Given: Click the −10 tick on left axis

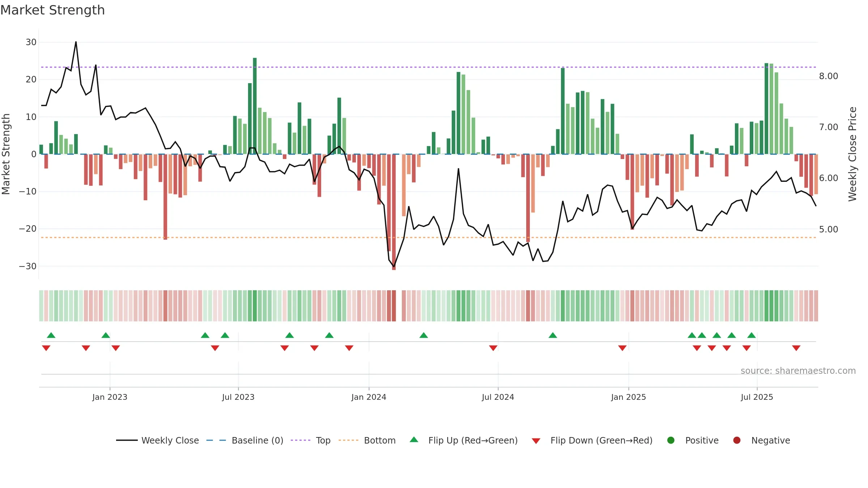Looking at the screenshot, I should pos(28,191).
